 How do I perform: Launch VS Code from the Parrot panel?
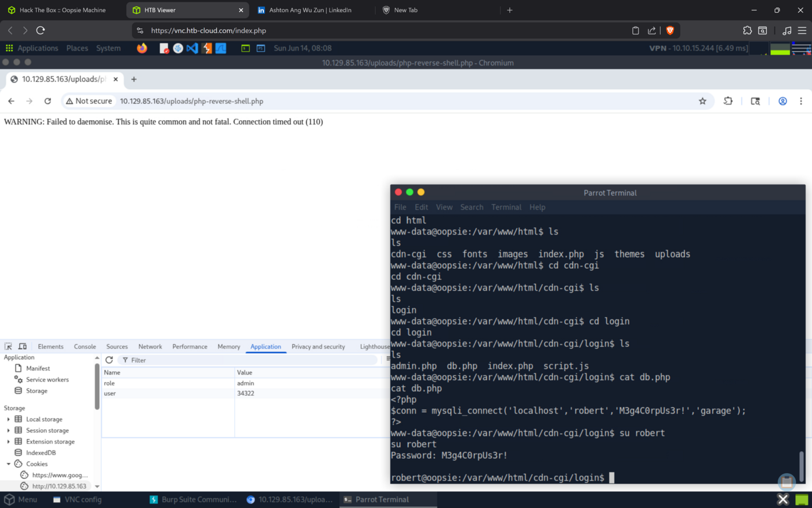[x=192, y=48]
